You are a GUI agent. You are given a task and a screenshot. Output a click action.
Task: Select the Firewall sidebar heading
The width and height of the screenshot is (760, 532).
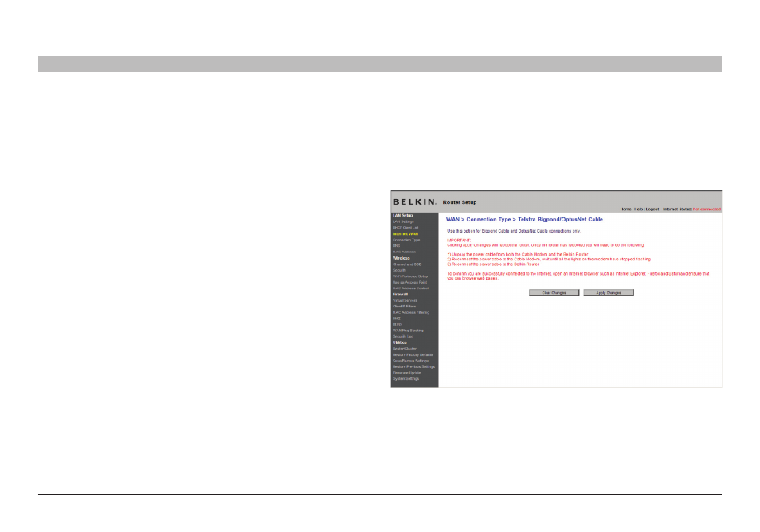click(400, 294)
